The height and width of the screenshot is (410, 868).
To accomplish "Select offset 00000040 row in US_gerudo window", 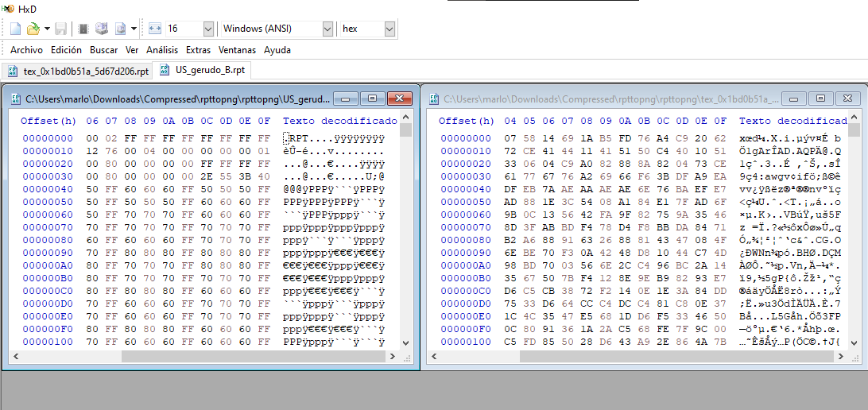I will click(48, 189).
